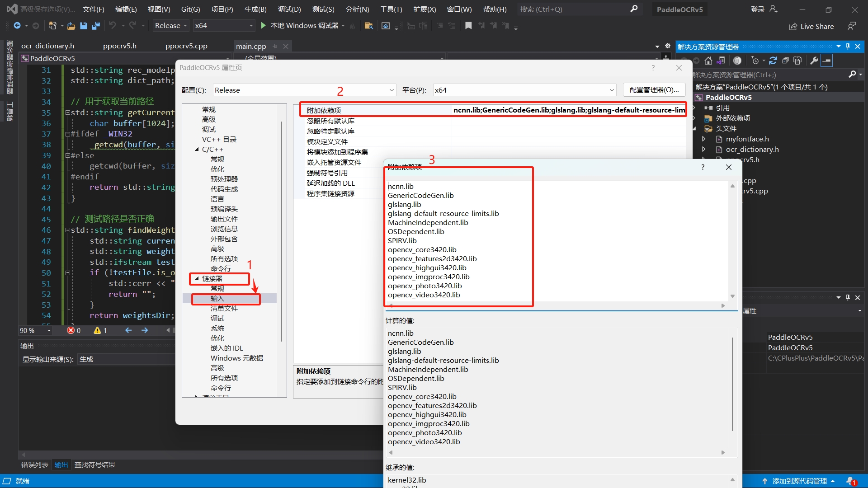Switch views icon in Solution Explorer toolbar

tap(721, 61)
